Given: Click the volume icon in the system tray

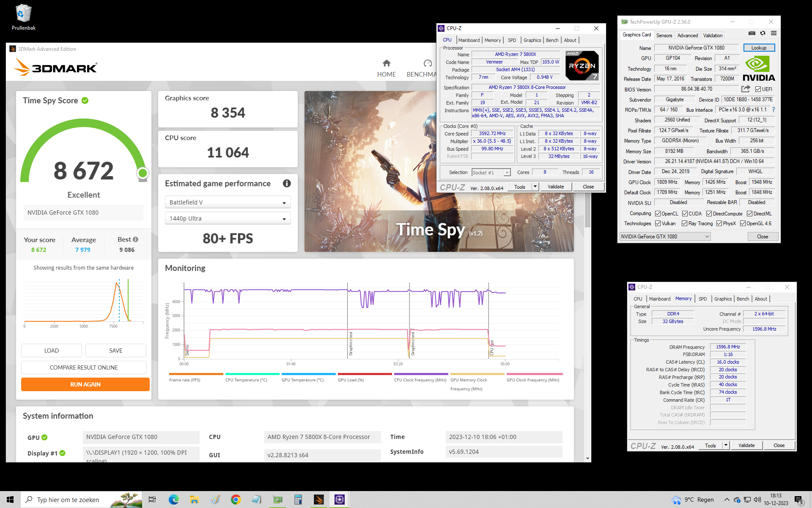Looking at the screenshot, I should (757, 500).
